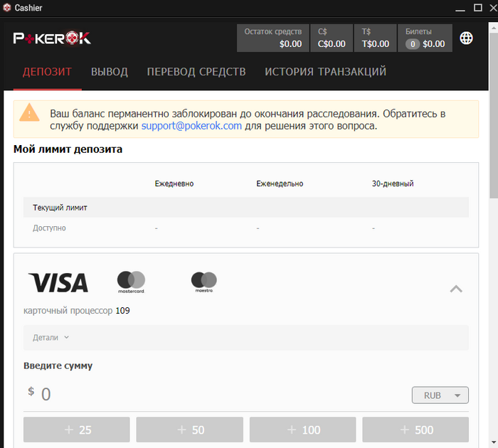
Task: Click the 30-дневный column header
Action: pos(393,183)
